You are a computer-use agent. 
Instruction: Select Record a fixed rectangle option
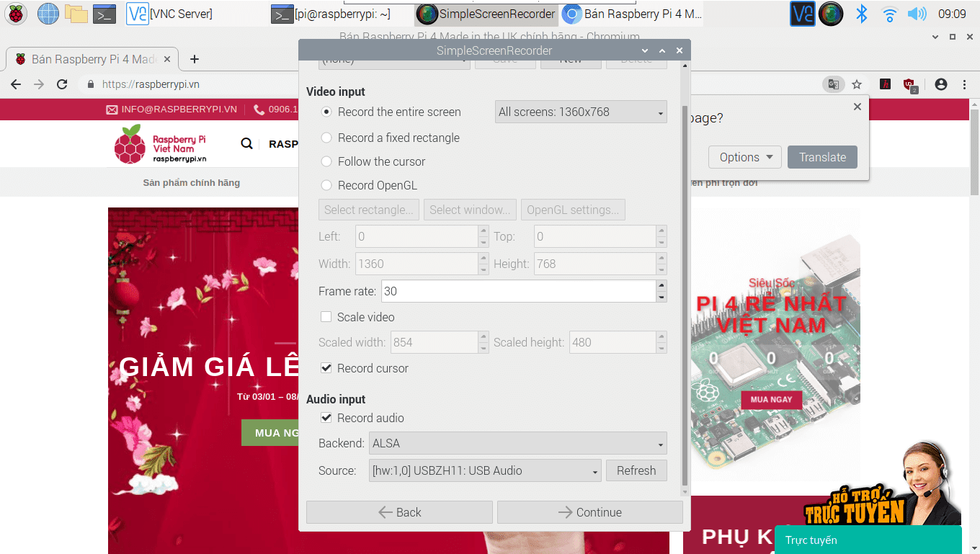pos(326,138)
